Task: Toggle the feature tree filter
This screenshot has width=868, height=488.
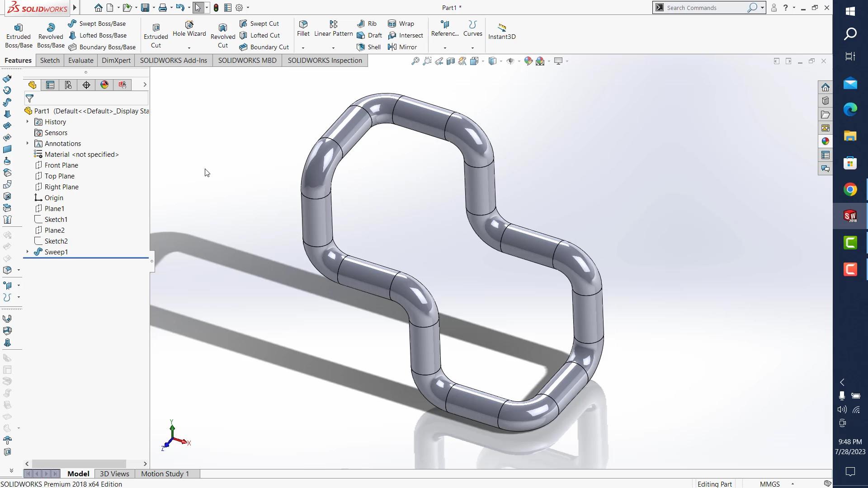Action: 30,99
